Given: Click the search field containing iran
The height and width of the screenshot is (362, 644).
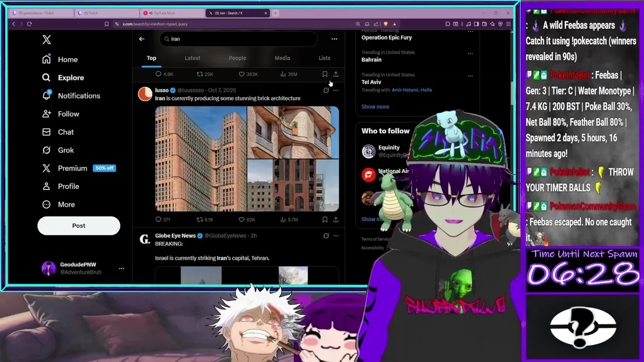Looking at the screenshot, I should pyautogui.click(x=238, y=39).
